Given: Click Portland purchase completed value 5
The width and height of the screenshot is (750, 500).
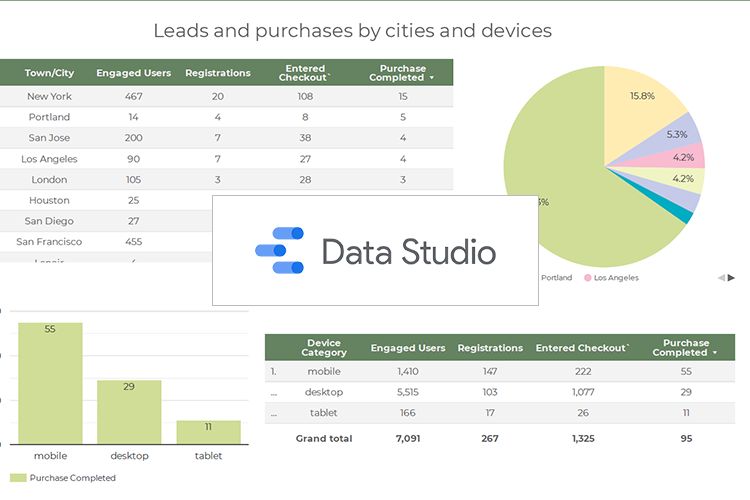Looking at the screenshot, I should click(403, 117).
